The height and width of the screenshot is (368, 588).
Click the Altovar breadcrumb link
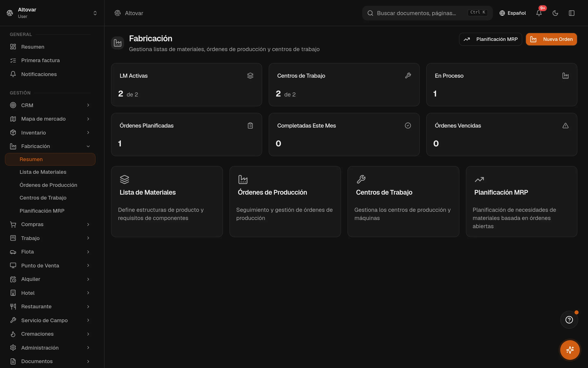[x=134, y=13]
